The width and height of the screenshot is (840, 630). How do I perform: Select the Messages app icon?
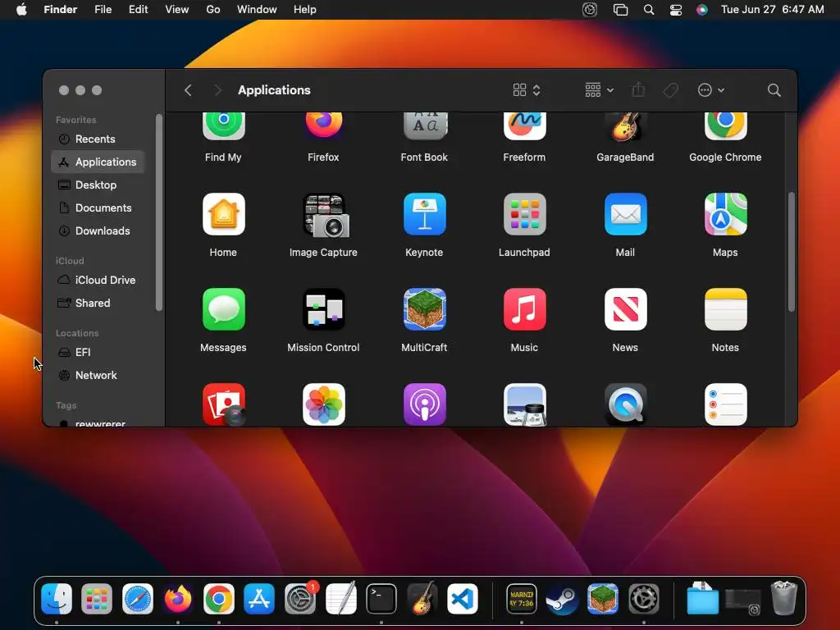tap(223, 309)
